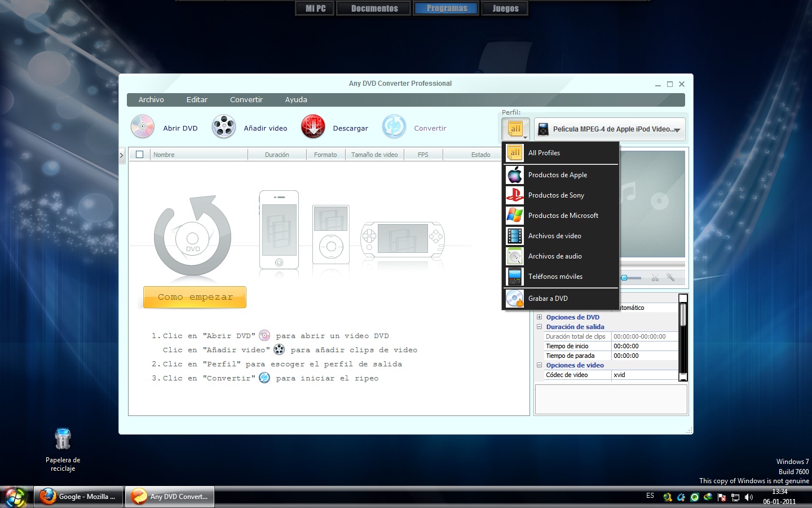The image size is (812, 508).
Task: Click Tiempo de inicio value field
Action: (645, 346)
